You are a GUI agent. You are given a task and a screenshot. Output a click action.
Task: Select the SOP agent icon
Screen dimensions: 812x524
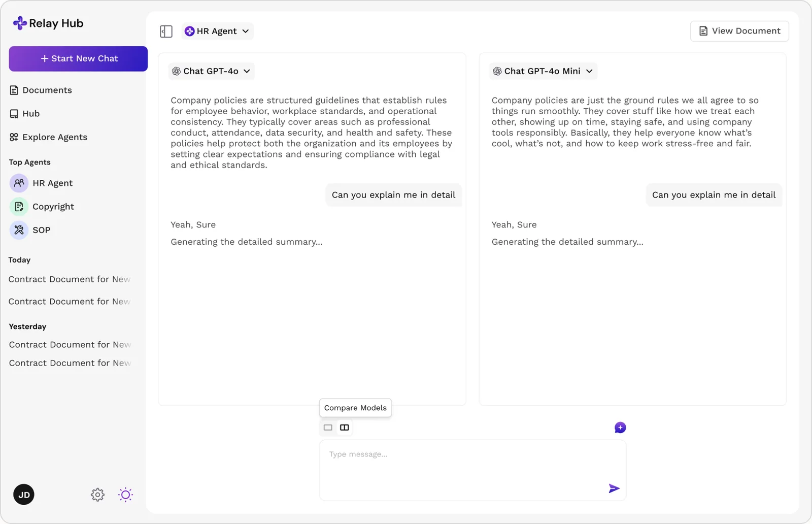pyautogui.click(x=19, y=230)
